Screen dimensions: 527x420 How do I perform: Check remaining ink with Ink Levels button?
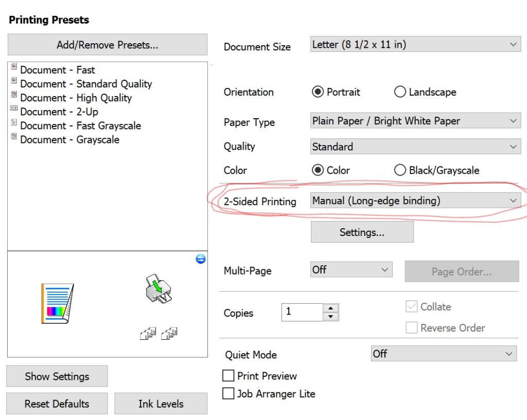(161, 404)
